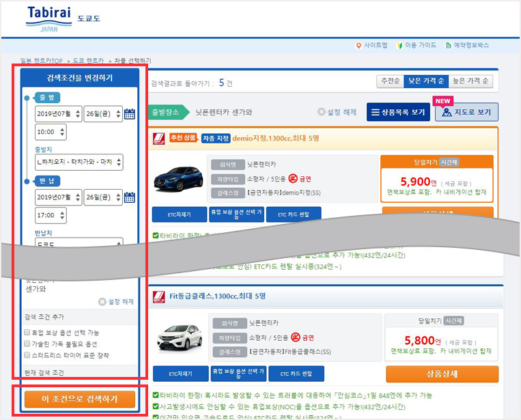Switch to map view
The height and width of the screenshot is (420, 521).
466,112
